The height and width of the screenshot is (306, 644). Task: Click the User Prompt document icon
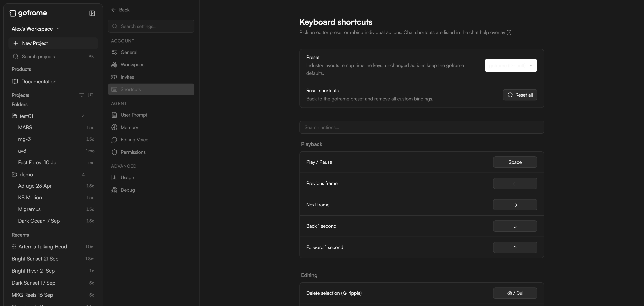pos(114,115)
